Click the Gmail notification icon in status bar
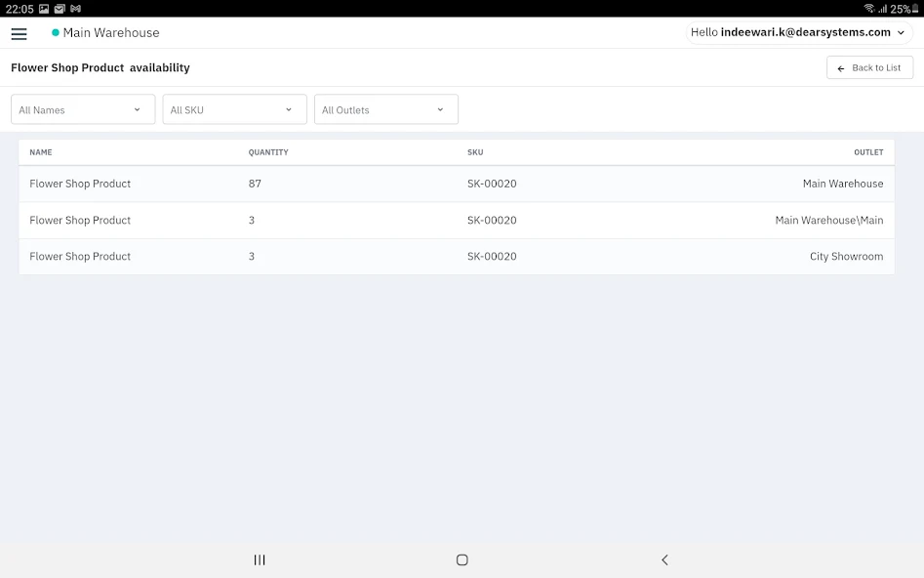 point(75,8)
